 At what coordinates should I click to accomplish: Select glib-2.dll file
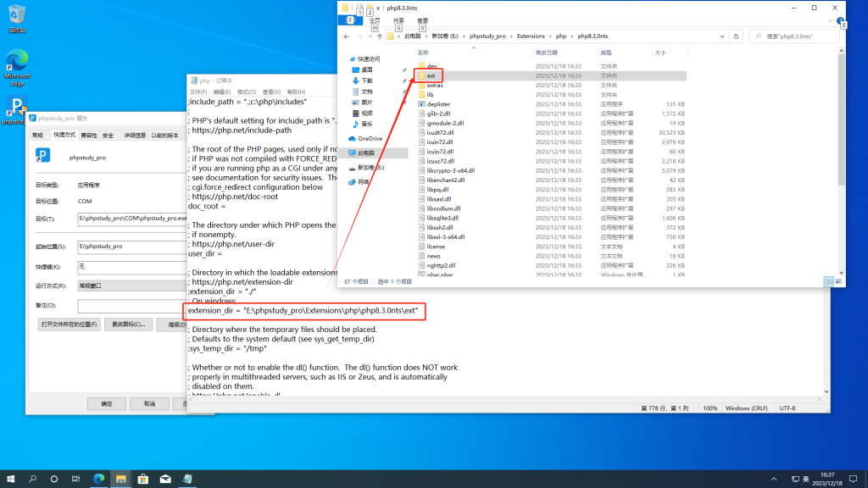tap(438, 114)
